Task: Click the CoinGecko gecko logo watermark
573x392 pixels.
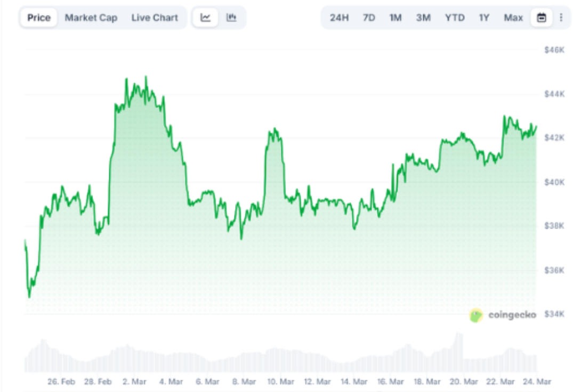Action: (476, 315)
